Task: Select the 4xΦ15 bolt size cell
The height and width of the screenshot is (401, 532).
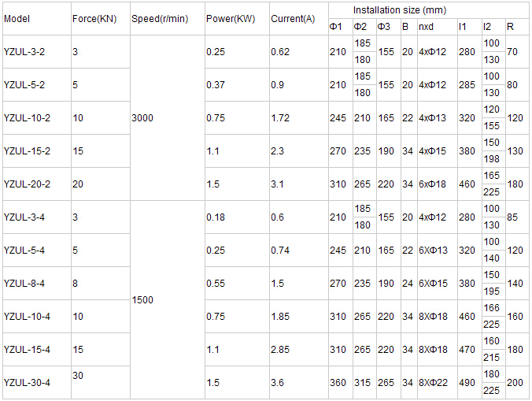Action: (x=432, y=150)
